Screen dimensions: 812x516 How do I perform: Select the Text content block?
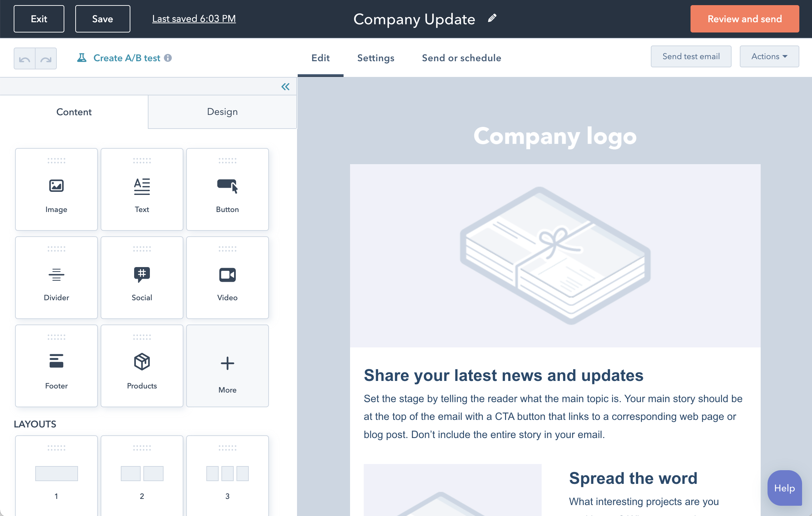[142, 189]
